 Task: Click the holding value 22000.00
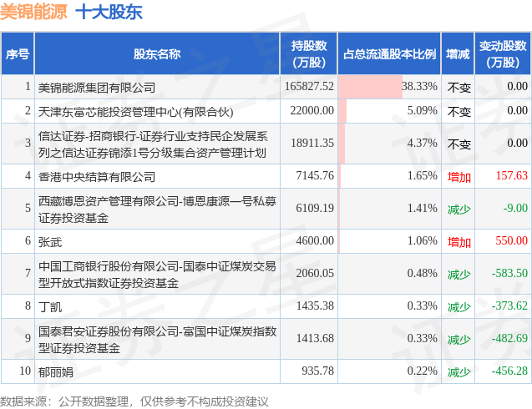312,110
